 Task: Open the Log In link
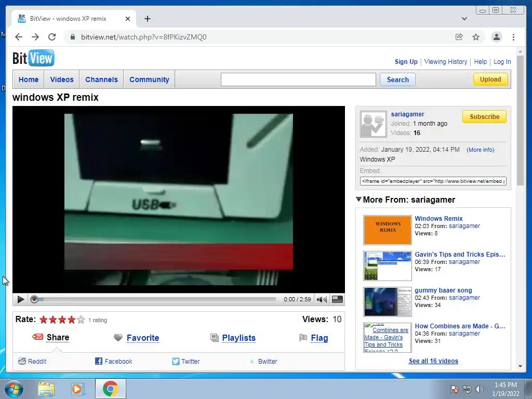502,62
